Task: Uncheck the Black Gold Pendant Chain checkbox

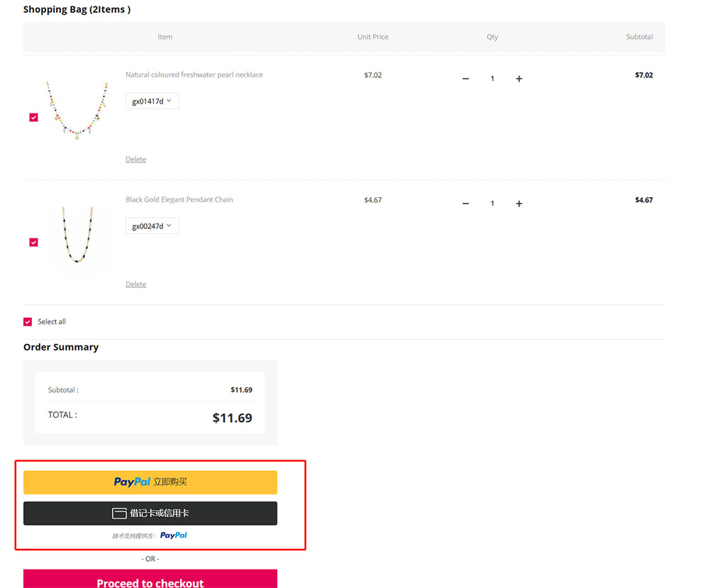Action: 33,243
